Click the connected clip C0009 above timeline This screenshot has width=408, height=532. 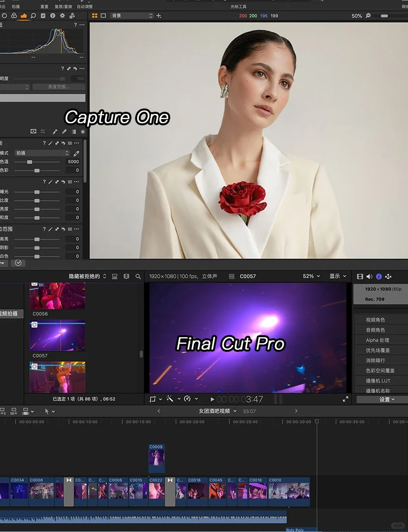pyautogui.click(x=157, y=458)
